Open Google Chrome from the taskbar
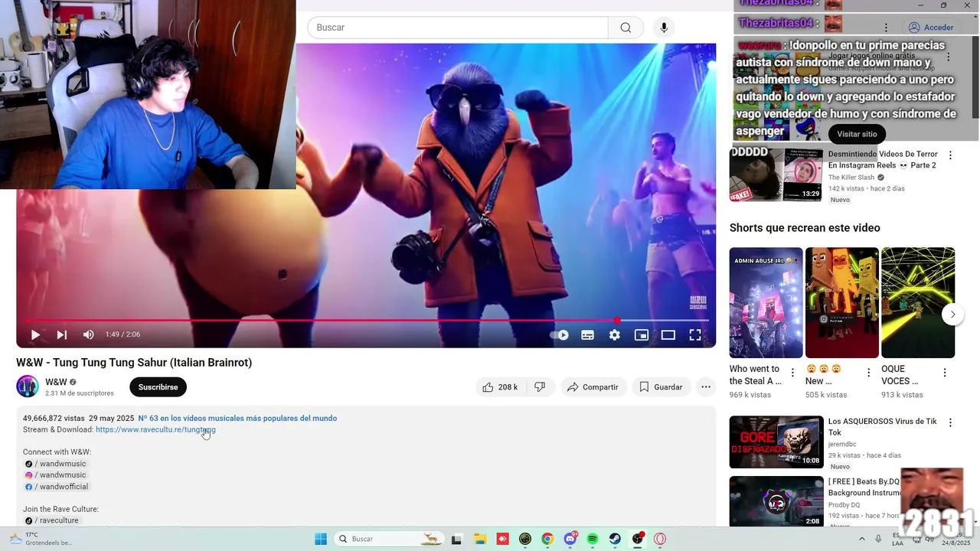The width and height of the screenshot is (980, 551). click(547, 539)
